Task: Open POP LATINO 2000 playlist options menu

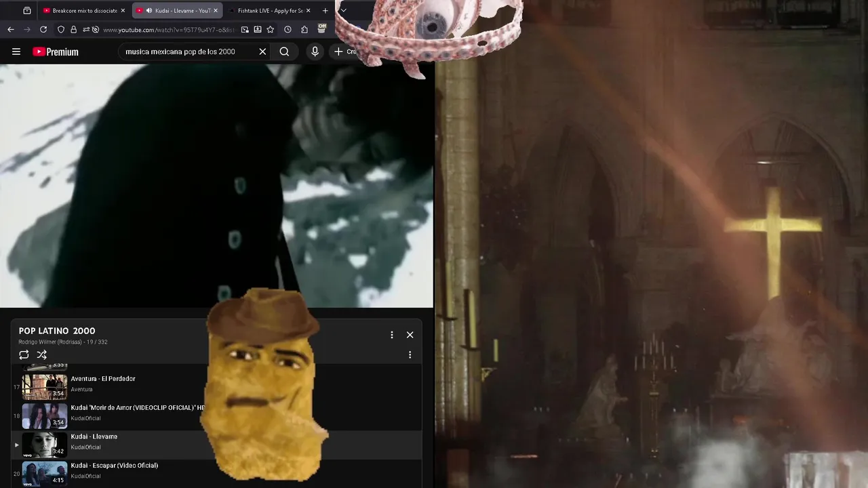Action: point(391,335)
